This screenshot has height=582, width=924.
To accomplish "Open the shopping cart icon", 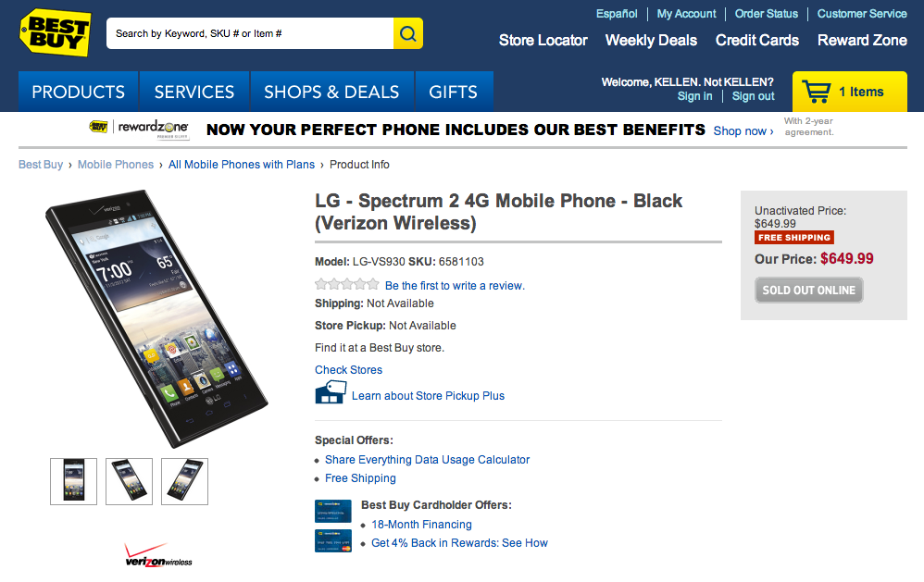I will (x=816, y=92).
